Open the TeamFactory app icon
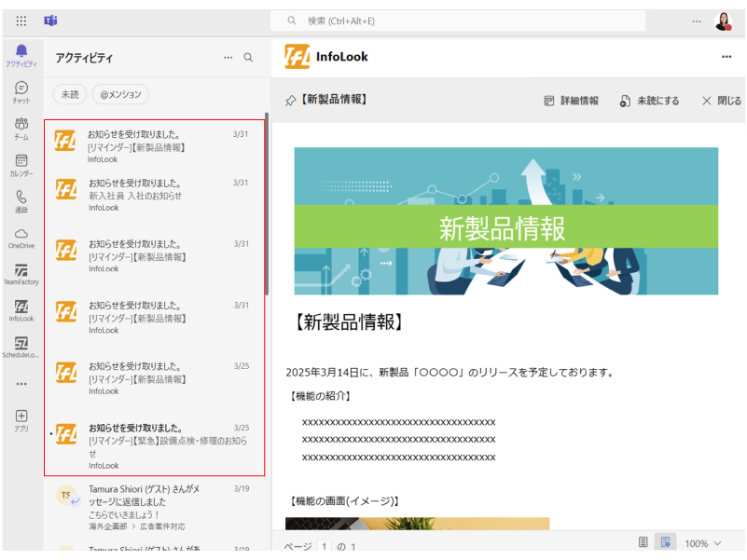Viewport: 747px width, 560px height. [21, 274]
